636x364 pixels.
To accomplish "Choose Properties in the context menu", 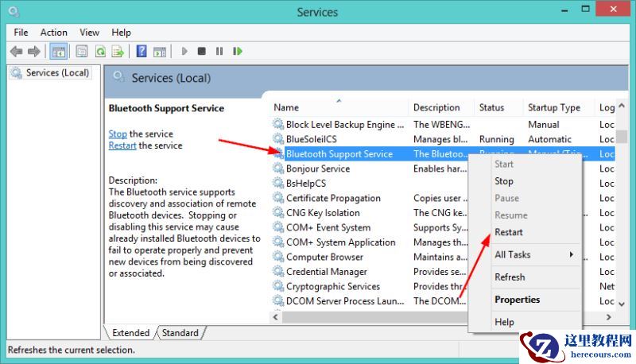I will tap(518, 300).
